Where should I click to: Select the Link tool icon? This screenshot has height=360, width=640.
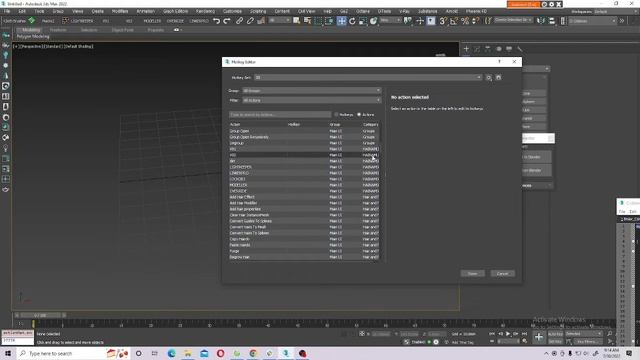[x=240, y=21]
